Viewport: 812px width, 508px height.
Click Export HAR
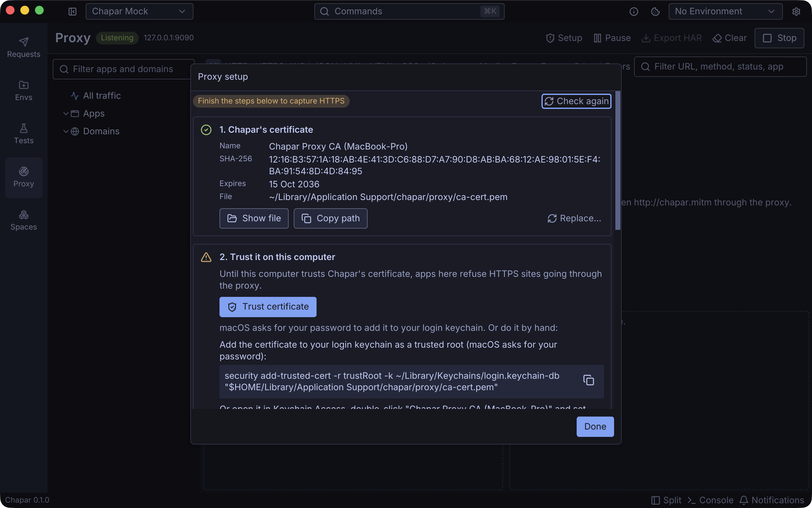pyautogui.click(x=671, y=38)
